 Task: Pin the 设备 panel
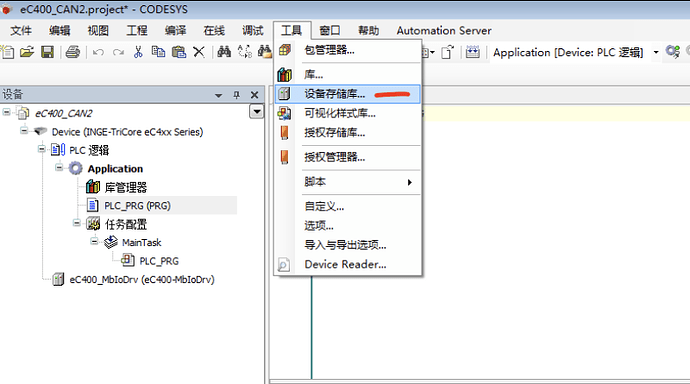237,95
